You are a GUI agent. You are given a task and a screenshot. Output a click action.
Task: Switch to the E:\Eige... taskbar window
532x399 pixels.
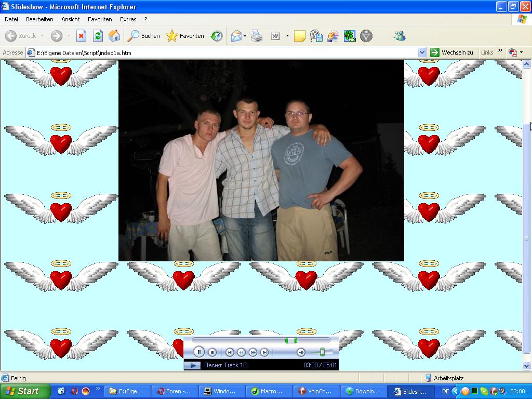coord(127,391)
